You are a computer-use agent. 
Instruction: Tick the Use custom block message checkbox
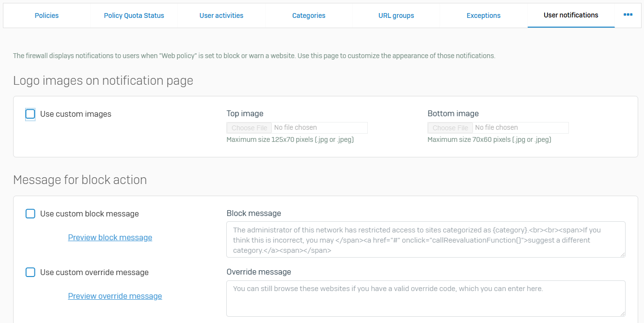point(31,214)
